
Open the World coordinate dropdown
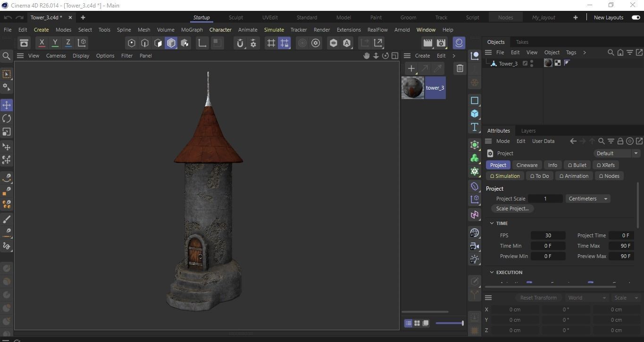586,298
